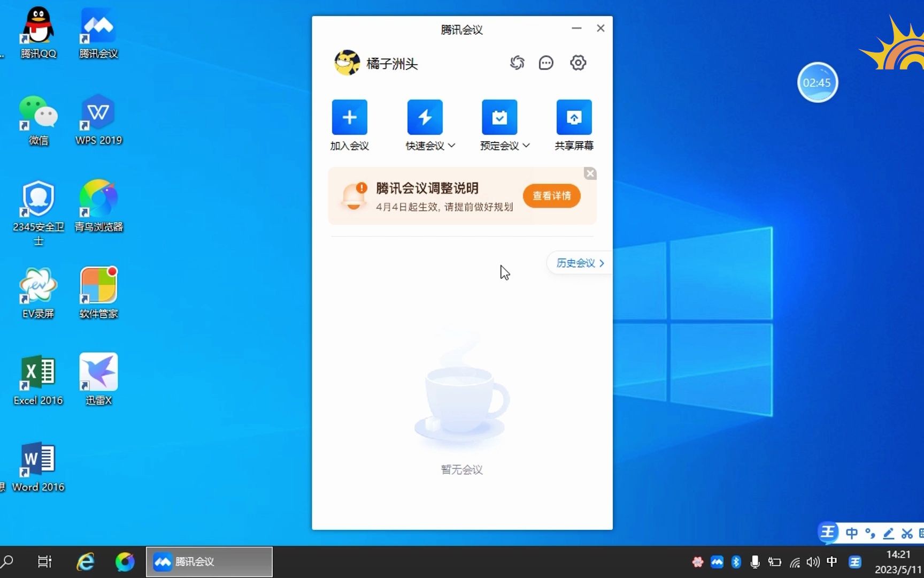
Task: Click the scissors icon on IME toolbar
Action: pos(907,533)
